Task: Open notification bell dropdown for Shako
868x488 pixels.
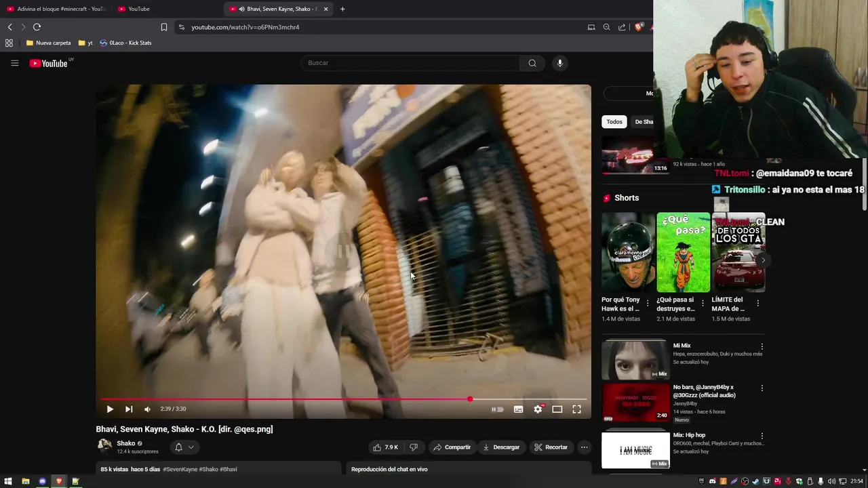Action: 184,447
